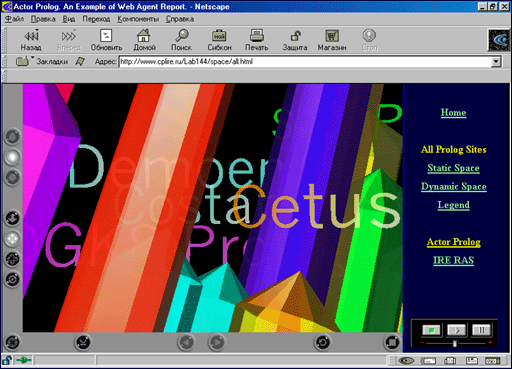Open the Переход menu
The image size is (512, 369).
click(96, 19)
